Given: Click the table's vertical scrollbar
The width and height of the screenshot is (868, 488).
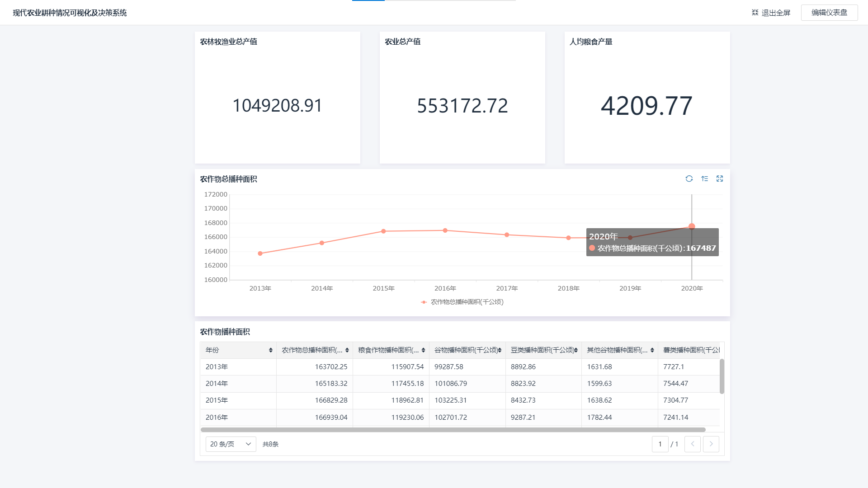Looking at the screenshot, I should [x=722, y=376].
